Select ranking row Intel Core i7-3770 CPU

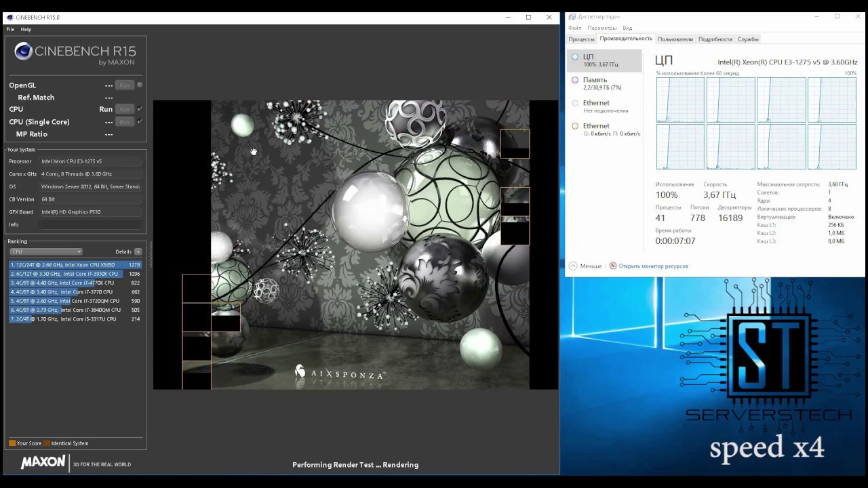[75, 292]
